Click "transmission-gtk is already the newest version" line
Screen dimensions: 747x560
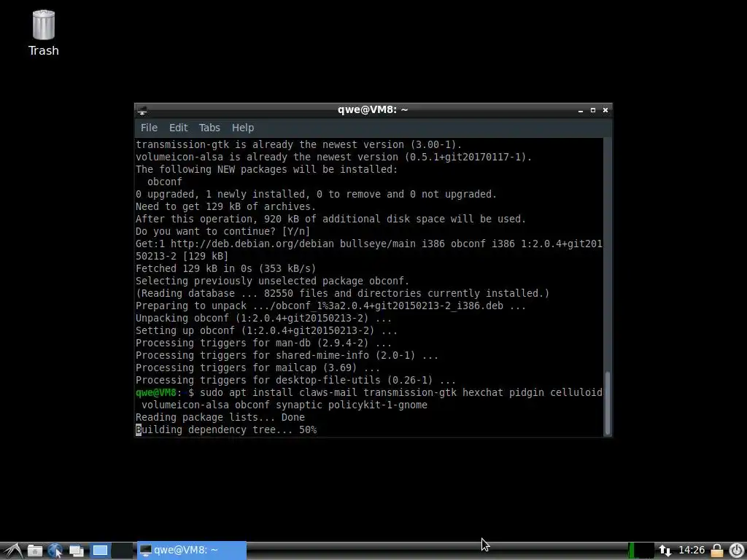(298, 145)
